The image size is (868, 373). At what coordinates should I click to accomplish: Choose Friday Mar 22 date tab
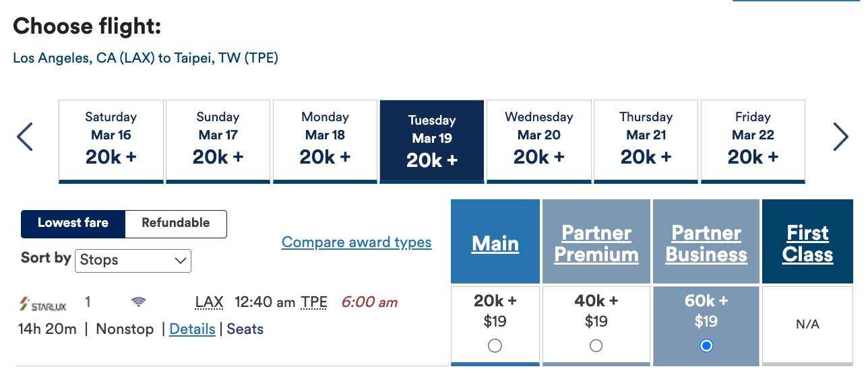coord(753,140)
